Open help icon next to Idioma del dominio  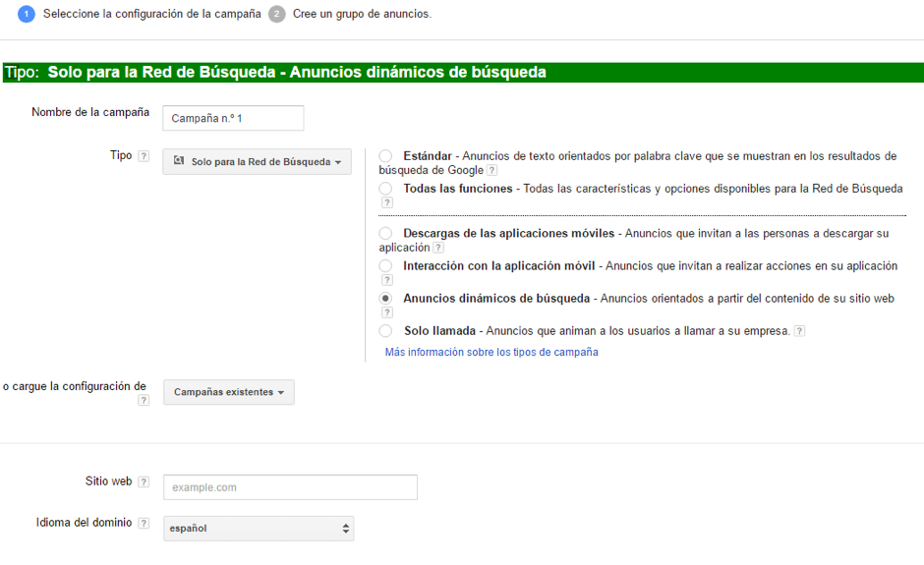[144, 524]
